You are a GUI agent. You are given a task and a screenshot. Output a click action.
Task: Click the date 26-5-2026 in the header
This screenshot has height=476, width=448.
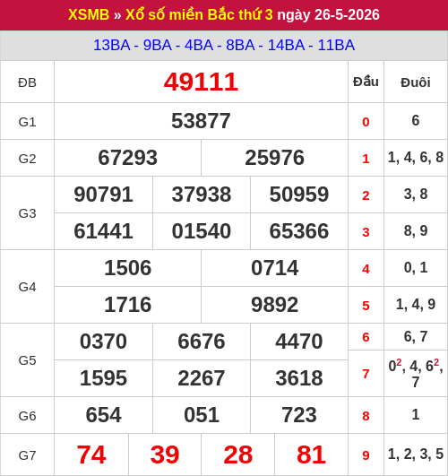tap(347, 14)
